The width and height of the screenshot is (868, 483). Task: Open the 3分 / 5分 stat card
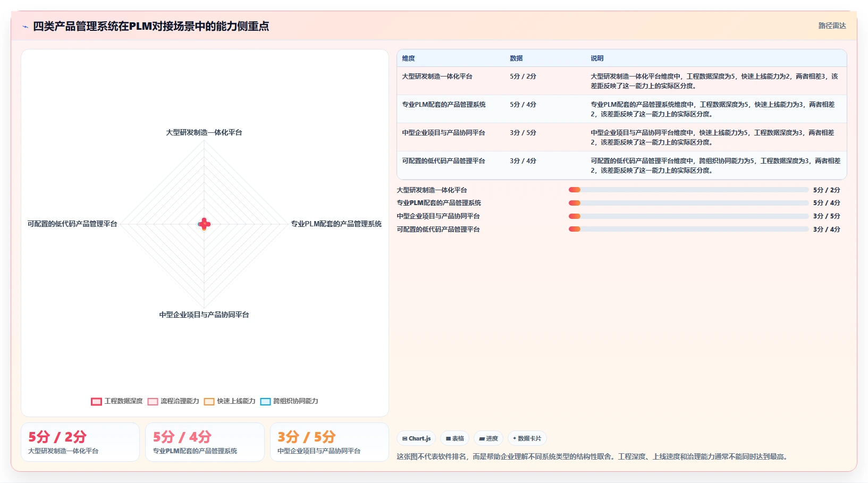(330, 442)
